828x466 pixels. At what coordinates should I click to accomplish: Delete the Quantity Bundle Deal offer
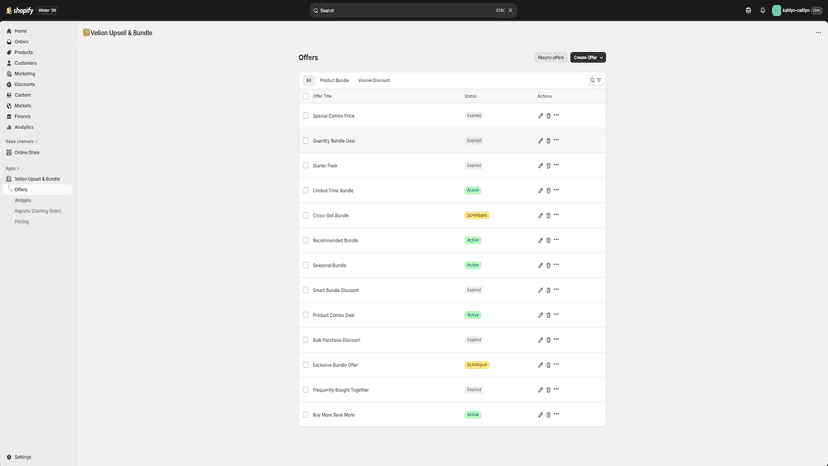(x=548, y=141)
